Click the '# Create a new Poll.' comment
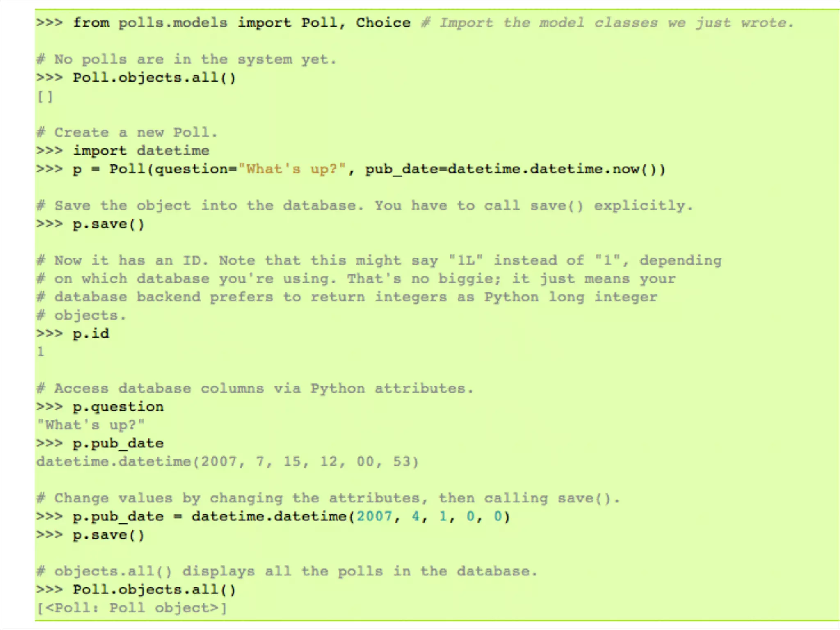Image resolution: width=840 pixels, height=630 pixels. tap(127, 132)
